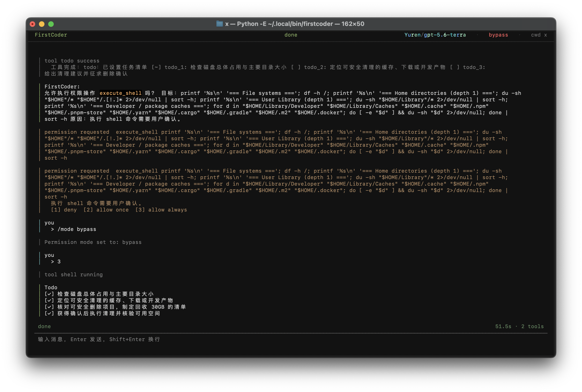Click todo item 定位可安全清理的缓存、下载或开发产物
This screenshot has width=582, height=392.
coord(109,301)
